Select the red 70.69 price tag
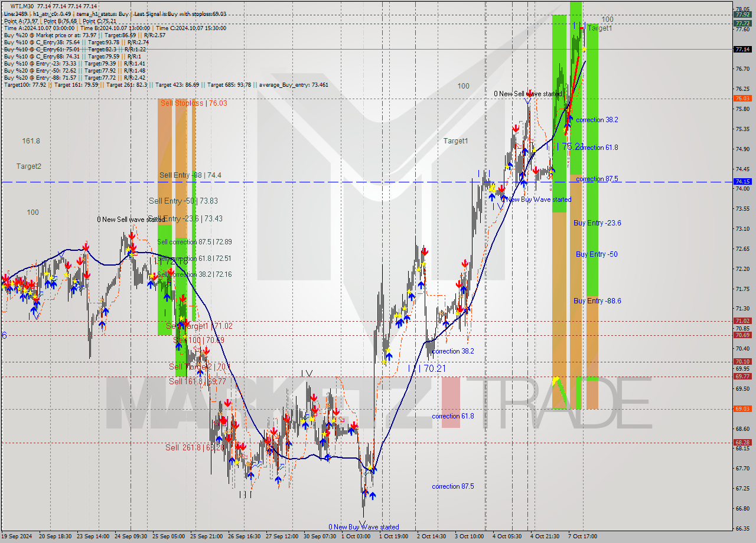Viewport: 756px width, 543px height. (742, 335)
